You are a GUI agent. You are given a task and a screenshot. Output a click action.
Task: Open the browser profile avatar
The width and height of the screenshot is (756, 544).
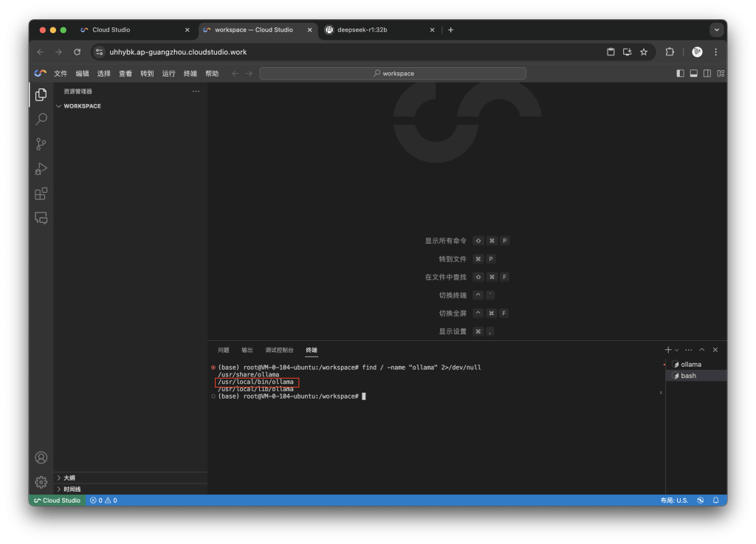697,52
